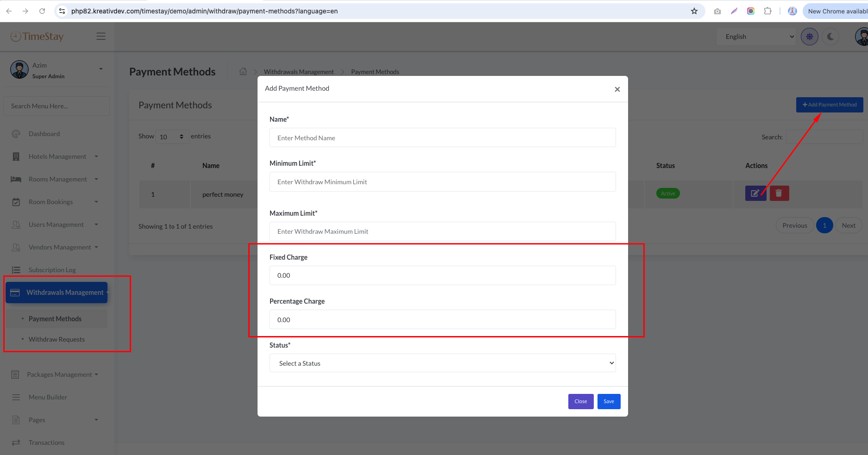The image size is (868, 455).
Task: Click the Active status badge
Action: point(668,193)
